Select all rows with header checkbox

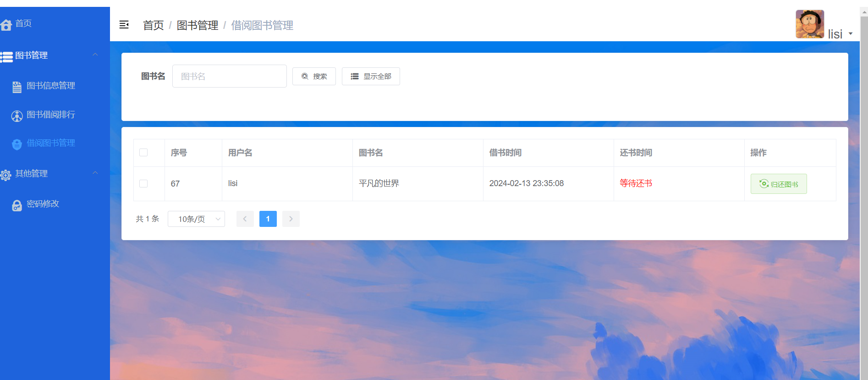(143, 153)
